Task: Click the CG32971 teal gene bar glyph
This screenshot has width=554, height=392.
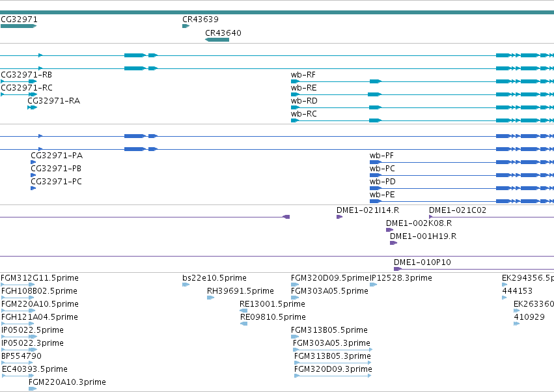Action: (18, 26)
